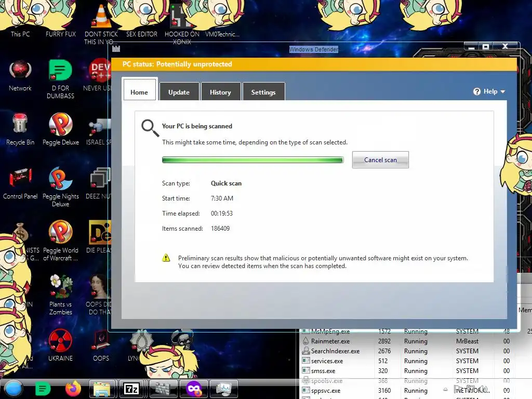Click the 186409 items scanned value
The width and height of the screenshot is (532, 399).
tap(220, 229)
